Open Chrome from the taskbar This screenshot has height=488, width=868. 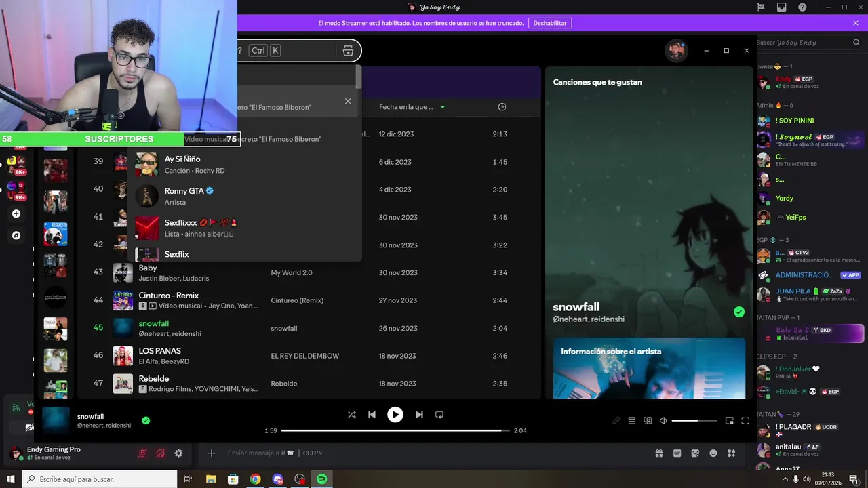255,479
